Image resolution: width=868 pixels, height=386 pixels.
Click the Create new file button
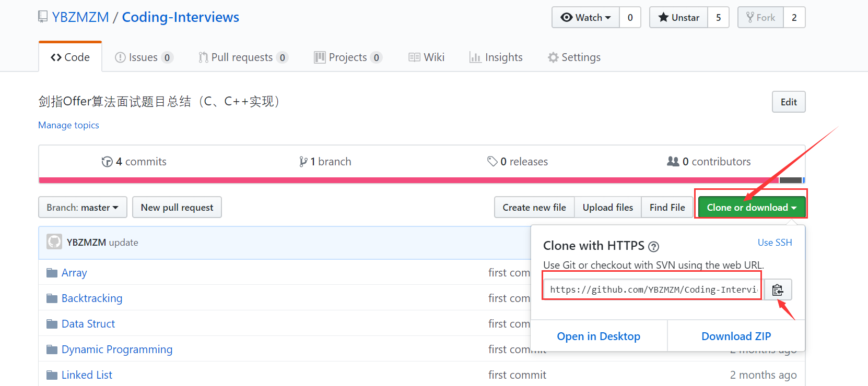[x=534, y=207]
